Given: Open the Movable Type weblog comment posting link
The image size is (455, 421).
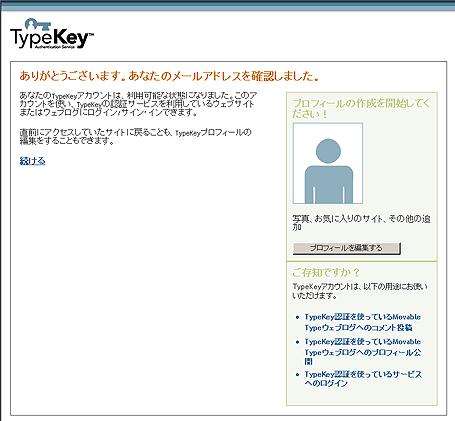Looking at the screenshot, I should pos(362,322).
